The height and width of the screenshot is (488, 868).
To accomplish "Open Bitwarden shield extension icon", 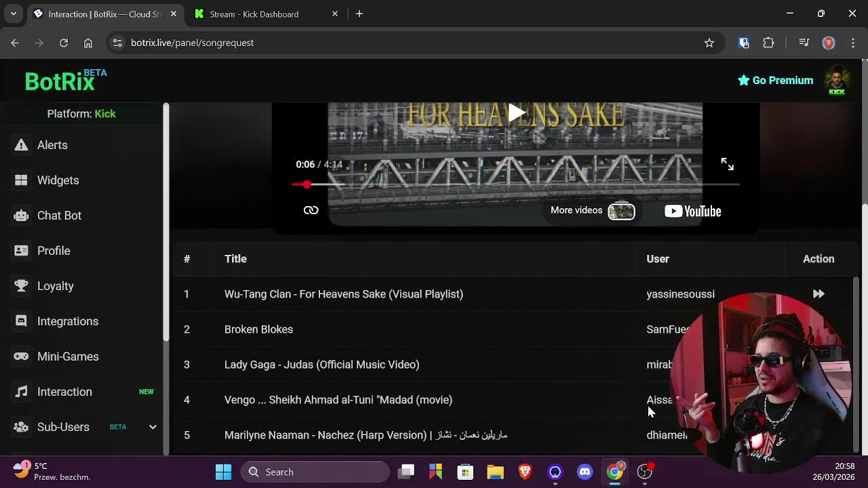I will tap(744, 43).
